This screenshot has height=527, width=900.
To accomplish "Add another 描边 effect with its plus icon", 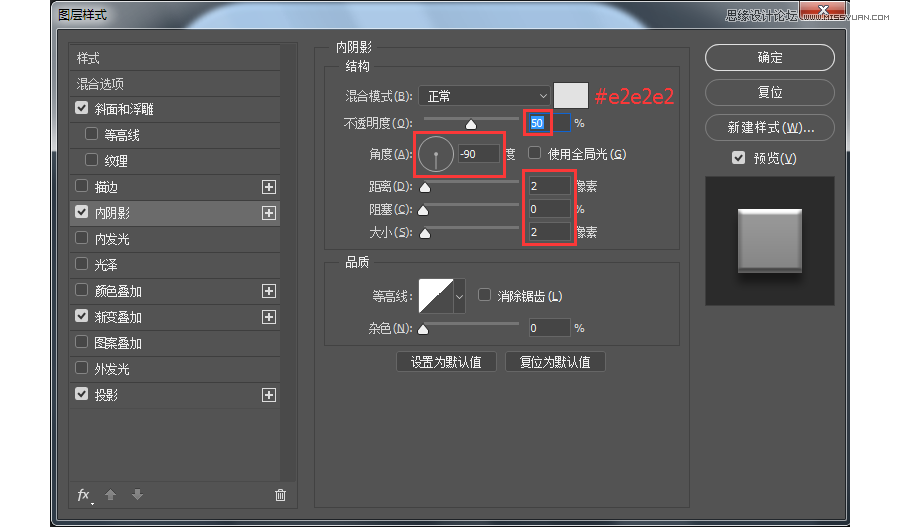I will tap(269, 187).
